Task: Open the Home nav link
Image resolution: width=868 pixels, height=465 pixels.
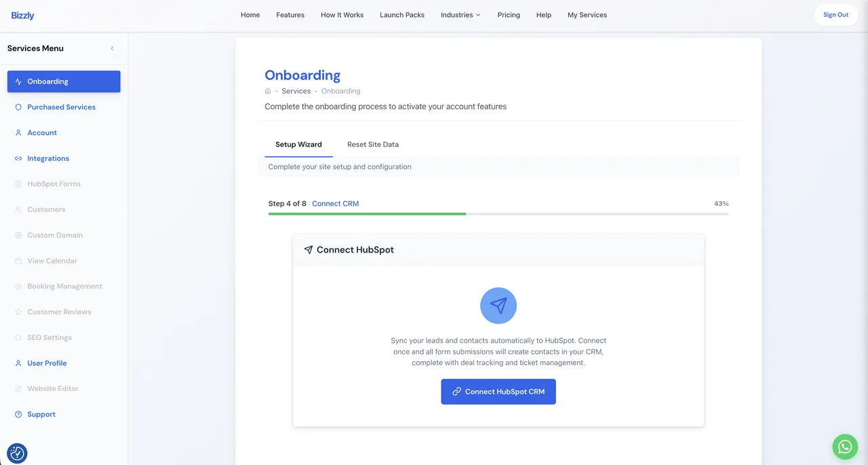Action: 250,15
